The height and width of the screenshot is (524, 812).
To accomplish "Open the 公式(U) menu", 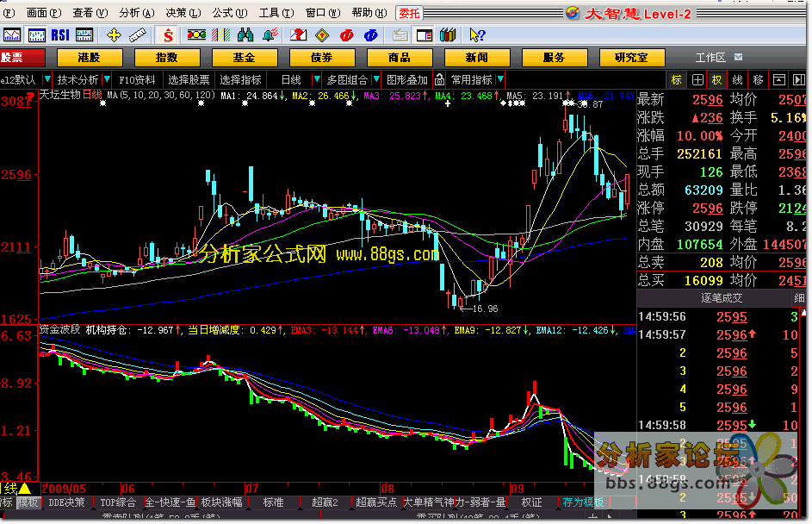I will pos(230,12).
